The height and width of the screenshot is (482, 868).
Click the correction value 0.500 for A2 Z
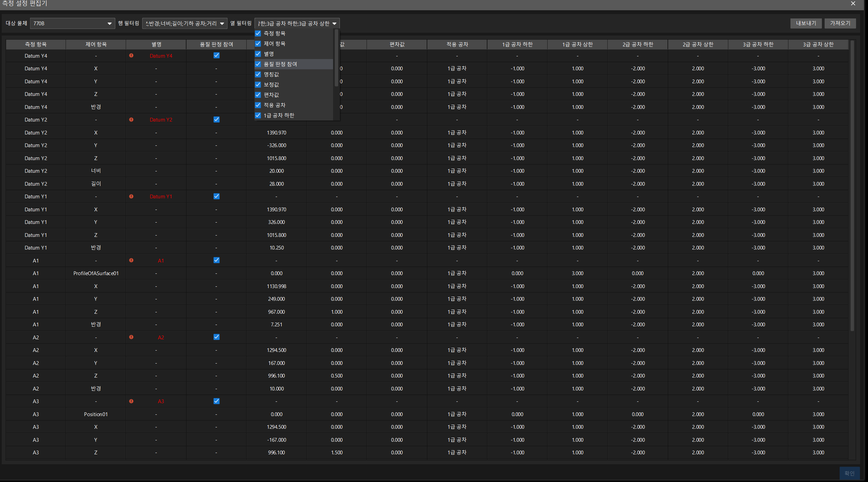tap(337, 376)
